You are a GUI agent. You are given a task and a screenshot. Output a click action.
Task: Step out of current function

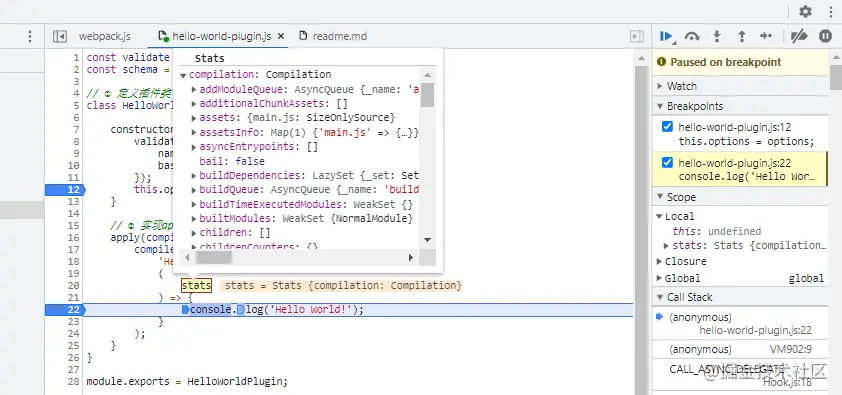click(x=742, y=36)
